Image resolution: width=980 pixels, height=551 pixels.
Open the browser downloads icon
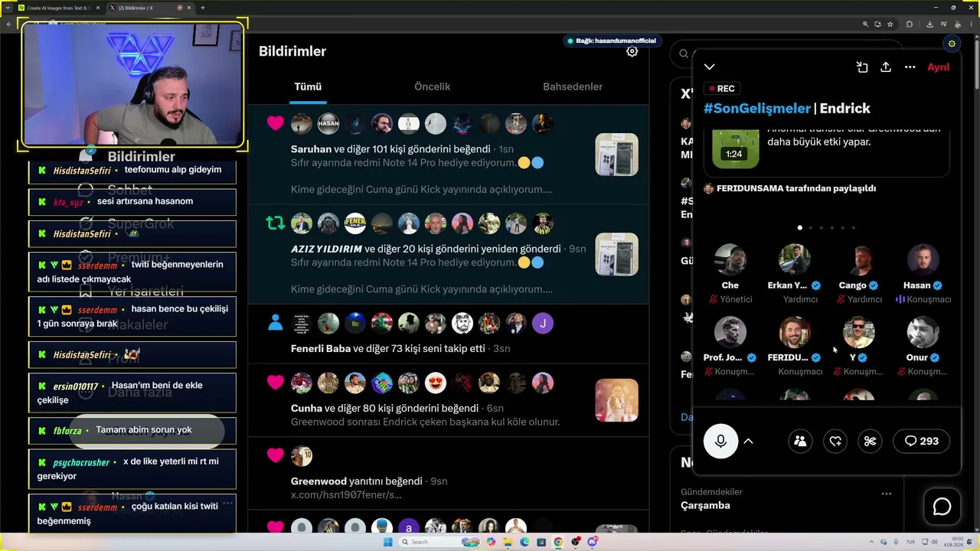pyautogui.click(x=929, y=24)
